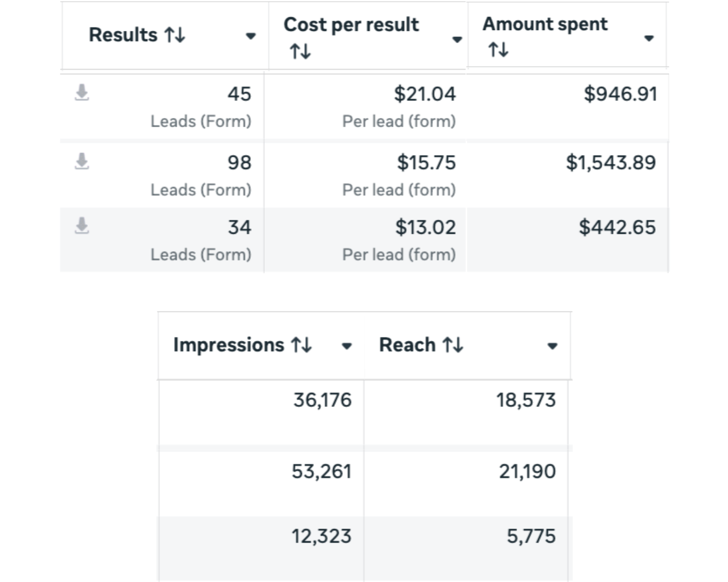This screenshot has width=728, height=582.
Task: Expand Amount spent column dropdown
Action: [x=649, y=38]
